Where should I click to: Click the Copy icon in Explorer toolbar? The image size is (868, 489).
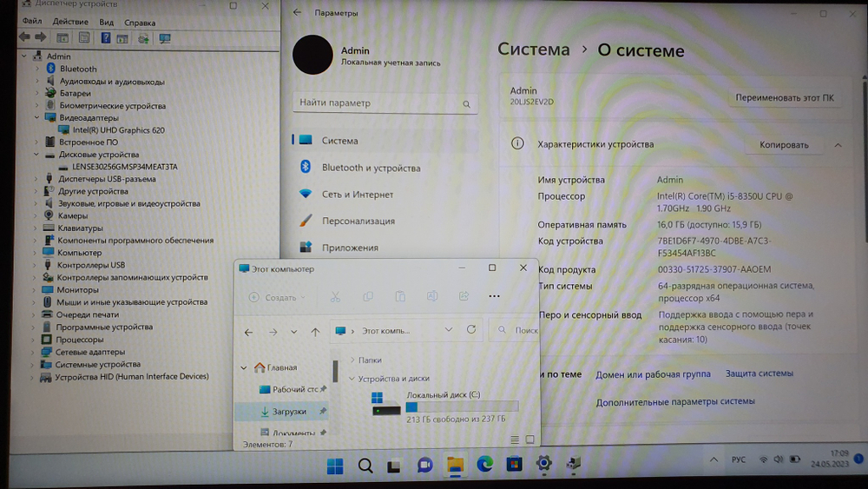367,297
